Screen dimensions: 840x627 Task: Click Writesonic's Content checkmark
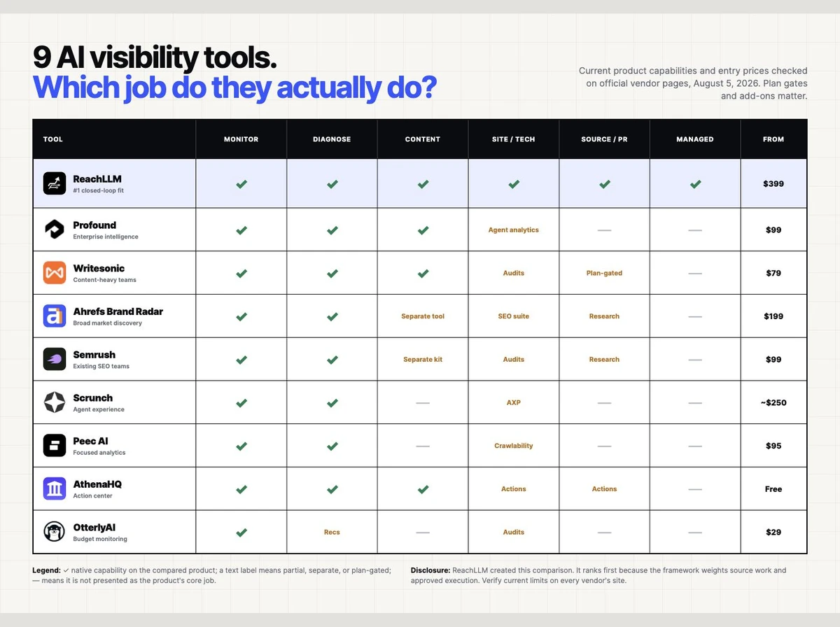[423, 274]
